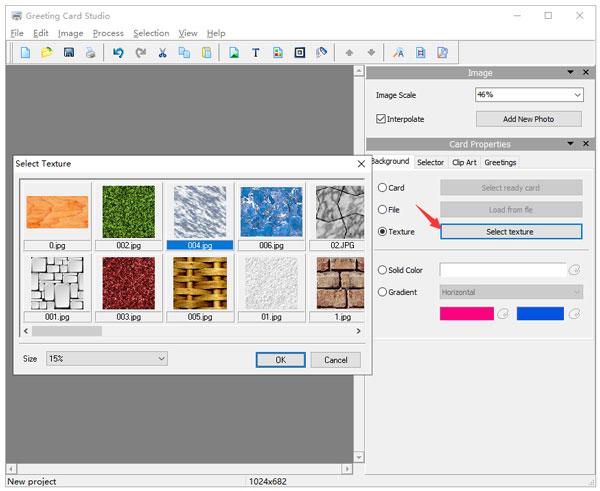This screenshot has height=491, width=600.
Task: Click the Print toolbar icon
Action: [91, 53]
